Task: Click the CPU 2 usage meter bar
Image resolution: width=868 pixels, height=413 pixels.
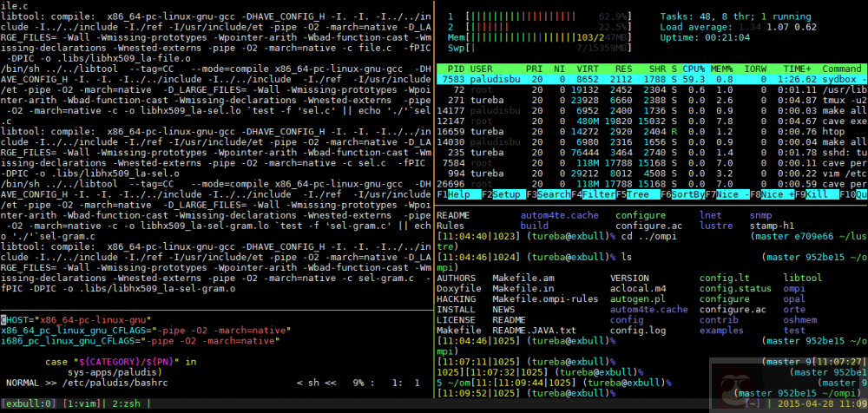Action: tap(549, 27)
